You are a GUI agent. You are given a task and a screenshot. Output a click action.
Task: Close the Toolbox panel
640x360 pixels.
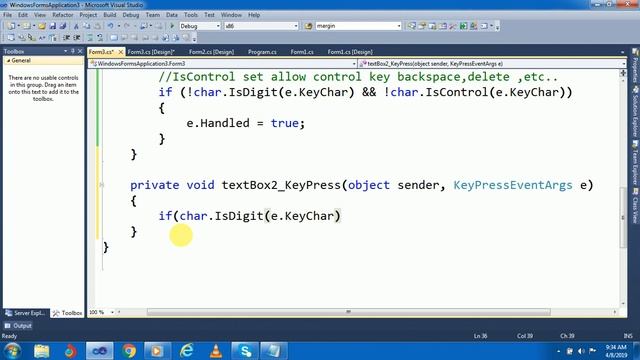coord(80,51)
